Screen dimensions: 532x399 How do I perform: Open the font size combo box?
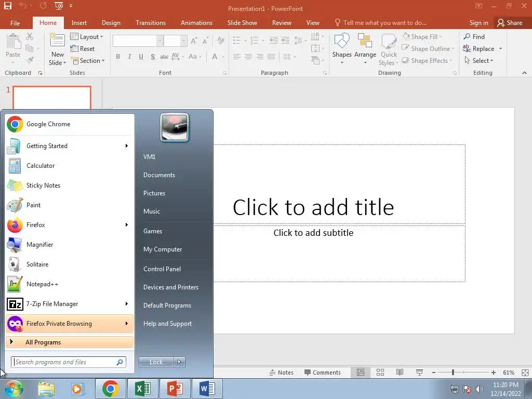pos(175,41)
